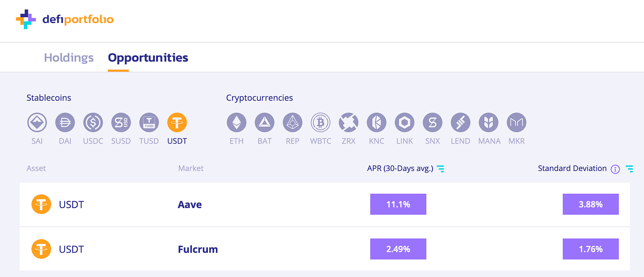
Task: Open the Aave market link
Action: pos(190,205)
